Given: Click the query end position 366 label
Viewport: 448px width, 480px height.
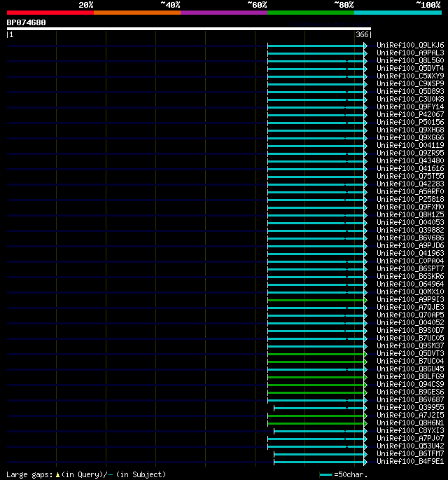Looking at the screenshot, I should coord(362,34).
